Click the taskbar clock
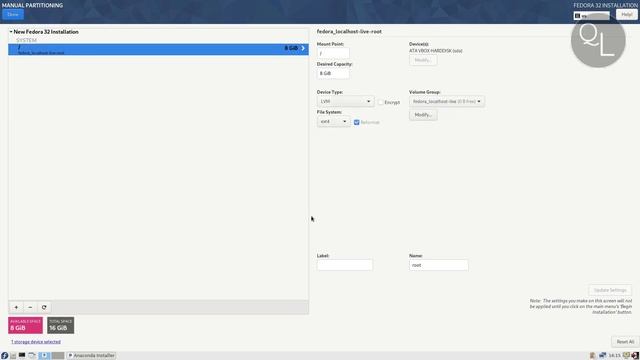Screen dimensions: 640x360 615,356
